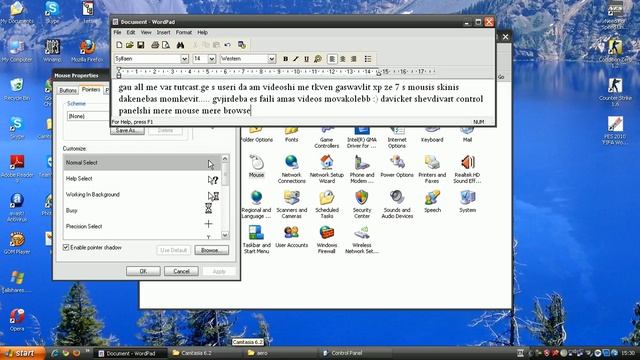Open the Format menu in WordPad

pos(184,32)
